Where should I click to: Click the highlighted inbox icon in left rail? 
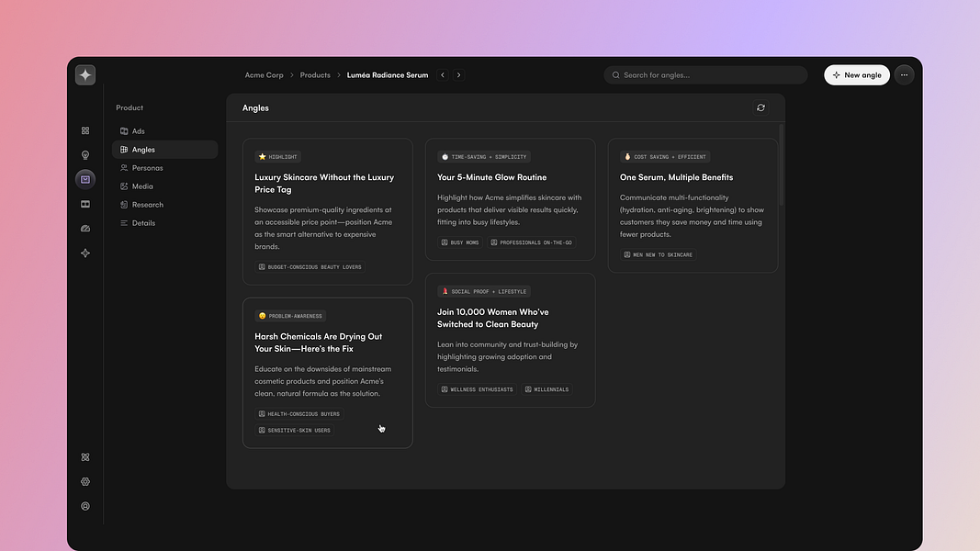(x=84, y=179)
